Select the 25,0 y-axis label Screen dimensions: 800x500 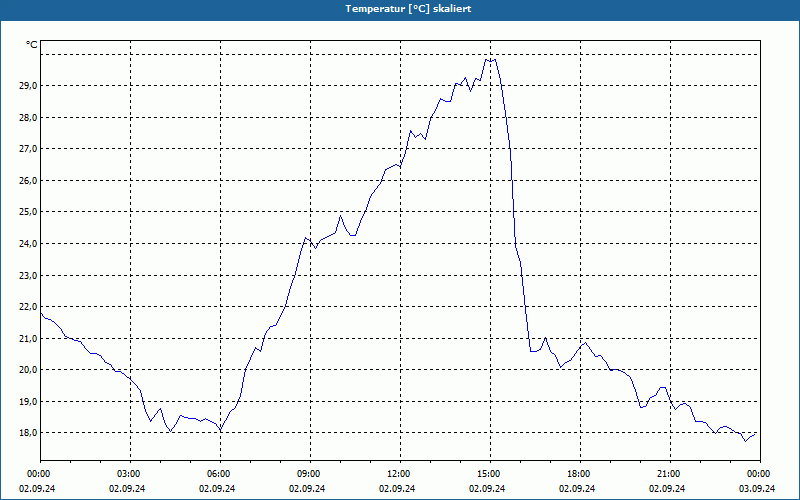click(28, 212)
